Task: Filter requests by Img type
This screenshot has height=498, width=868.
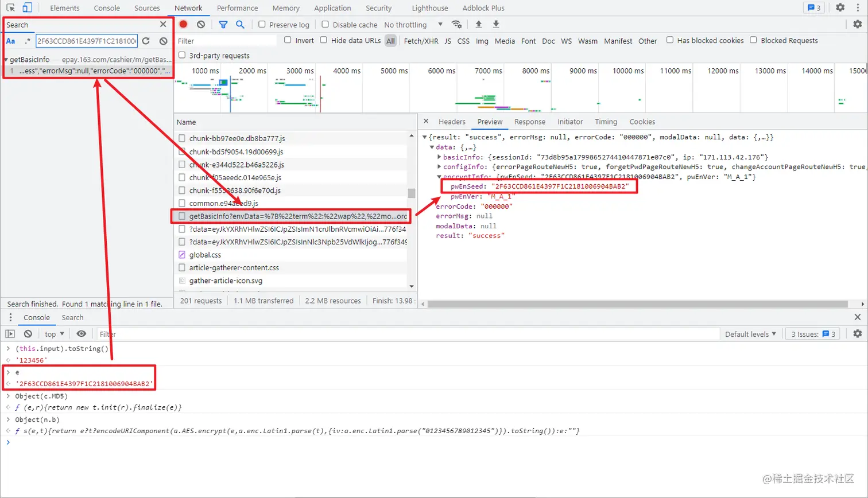Action: 482,41
